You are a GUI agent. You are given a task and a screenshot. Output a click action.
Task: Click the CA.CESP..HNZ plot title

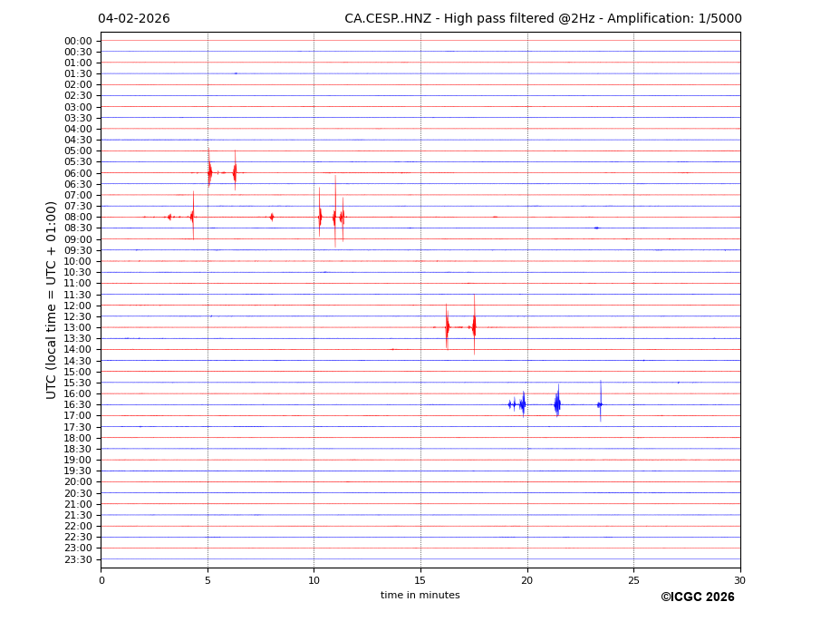click(x=542, y=19)
